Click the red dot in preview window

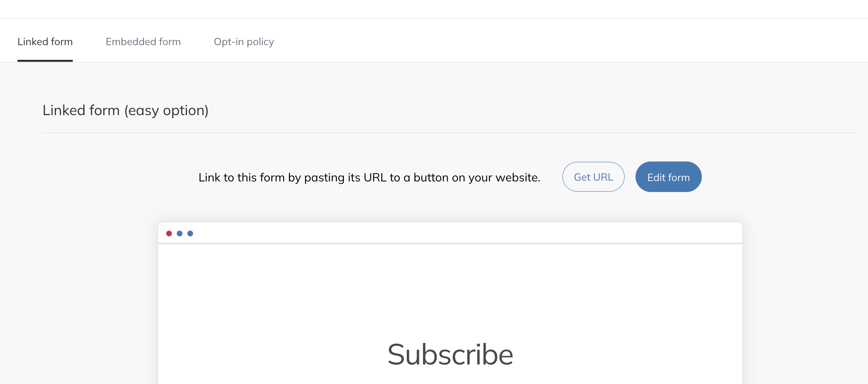(169, 233)
